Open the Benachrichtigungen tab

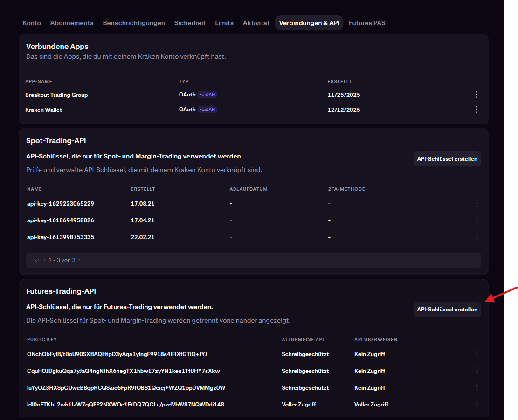[134, 23]
